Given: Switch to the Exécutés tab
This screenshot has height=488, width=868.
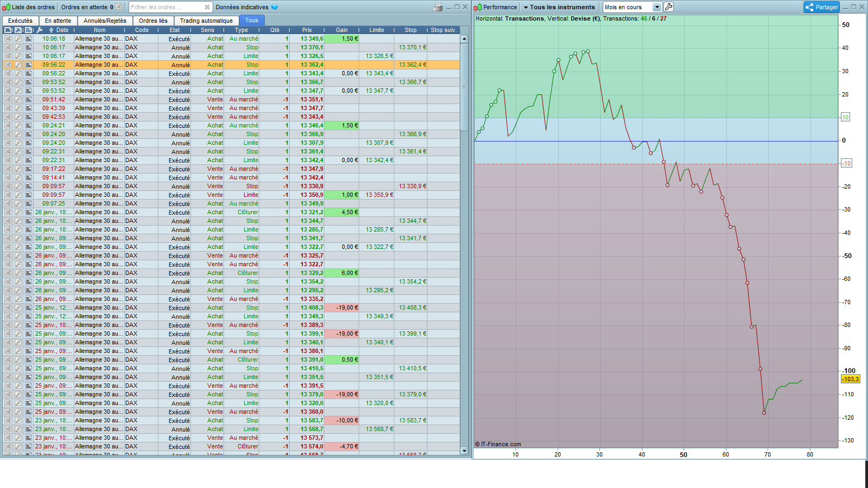Looking at the screenshot, I should click(20, 21).
